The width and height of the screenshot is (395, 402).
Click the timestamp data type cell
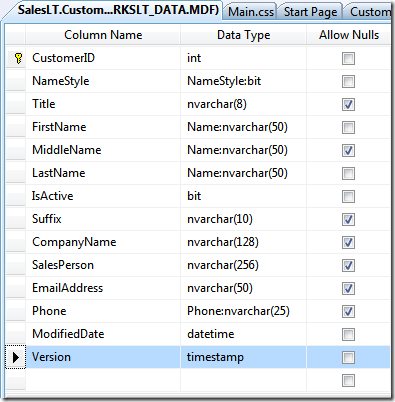(x=243, y=357)
